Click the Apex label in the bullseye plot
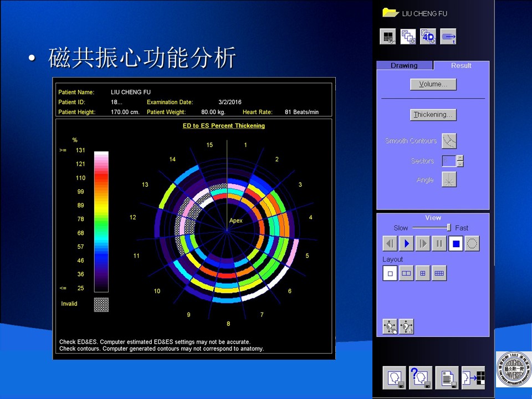Screen dimensions: 532x399 (x=236, y=221)
